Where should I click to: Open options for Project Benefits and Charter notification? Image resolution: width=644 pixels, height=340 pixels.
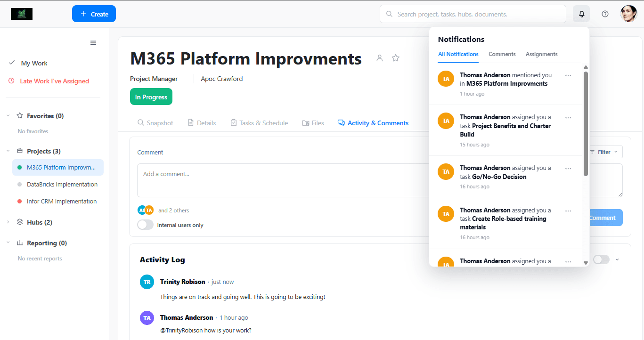[568, 118]
